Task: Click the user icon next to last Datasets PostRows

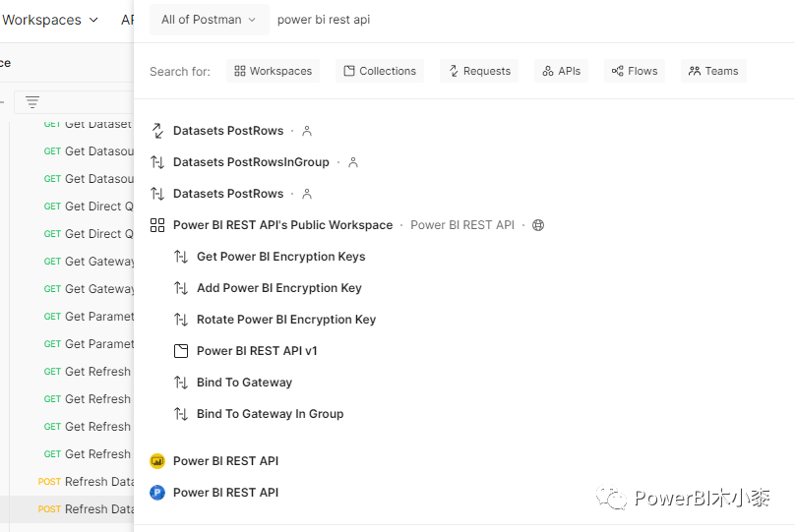Action: point(307,194)
